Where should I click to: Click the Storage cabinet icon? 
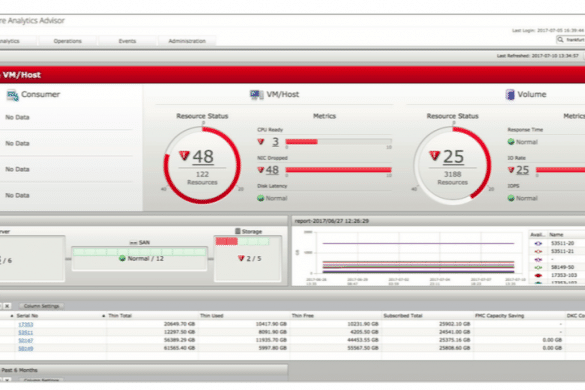[238, 231]
